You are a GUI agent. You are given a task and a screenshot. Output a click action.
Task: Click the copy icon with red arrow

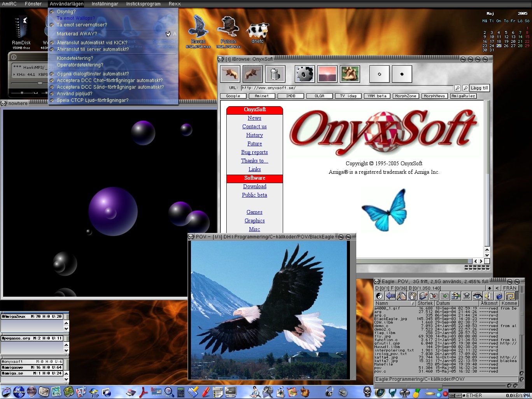coord(434,296)
